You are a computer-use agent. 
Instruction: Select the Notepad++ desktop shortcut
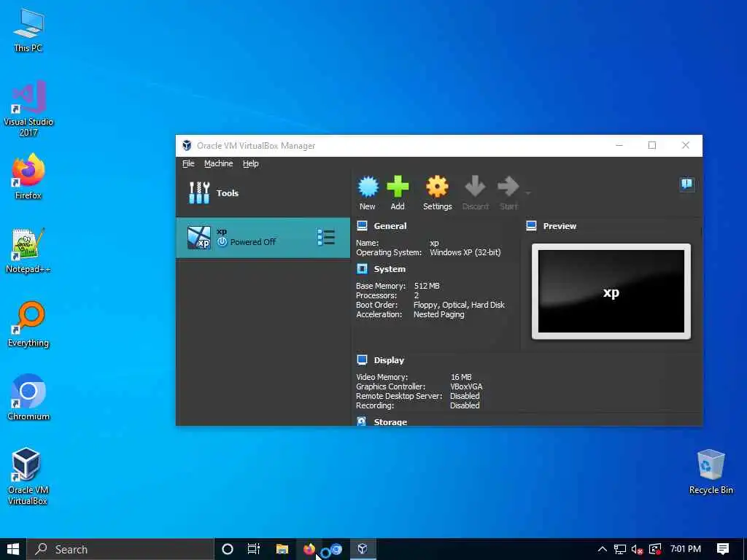pyautogui.click(x=28, y=251)
